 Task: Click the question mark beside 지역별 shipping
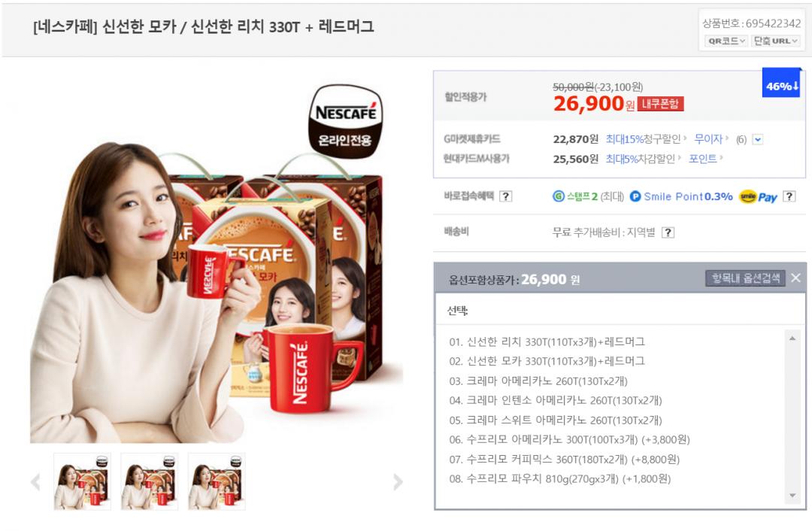click(x=668, y=232)
